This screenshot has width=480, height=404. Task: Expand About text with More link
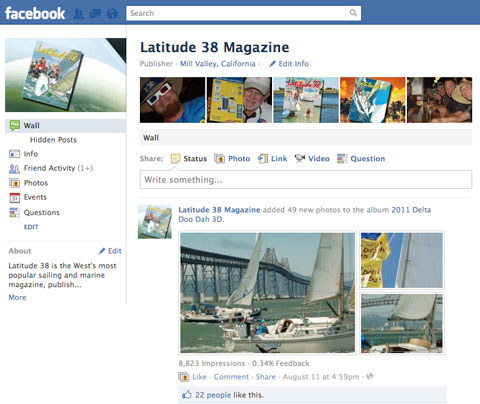click(17, 297)
